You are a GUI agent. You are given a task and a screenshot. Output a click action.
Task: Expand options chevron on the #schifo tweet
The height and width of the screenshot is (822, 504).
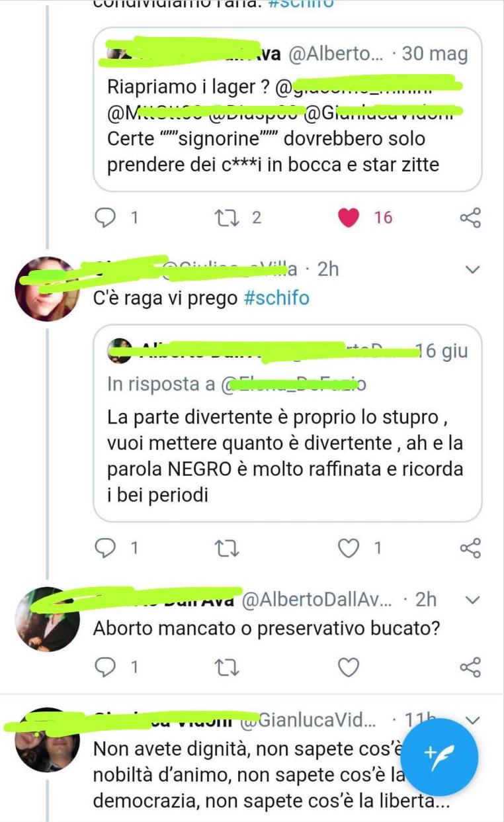pyautogui.click(x=472, y=269)
